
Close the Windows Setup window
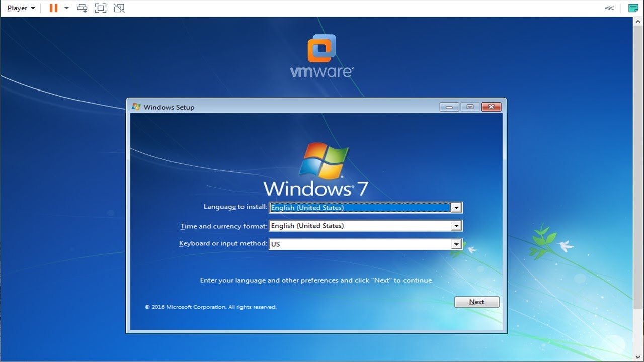tap(491, 107)
